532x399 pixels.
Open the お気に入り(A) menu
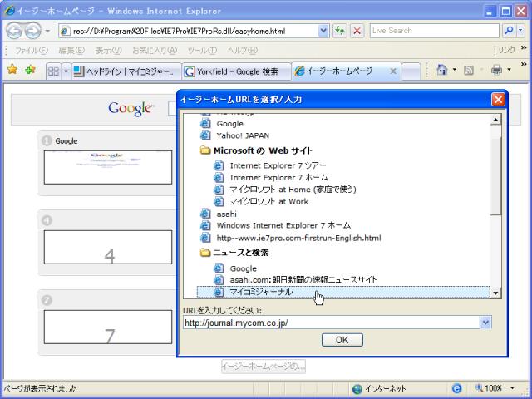pos(155,50)
